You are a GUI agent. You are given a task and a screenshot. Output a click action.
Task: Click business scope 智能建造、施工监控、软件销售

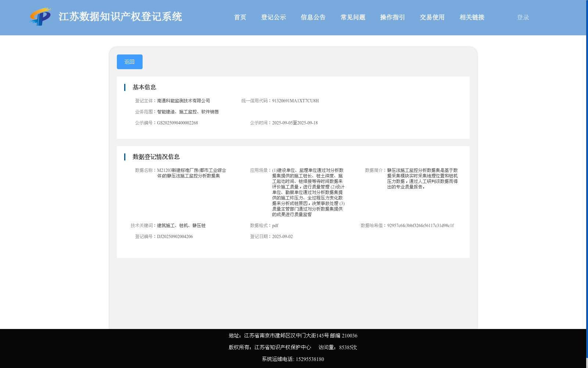pos(188,112)
